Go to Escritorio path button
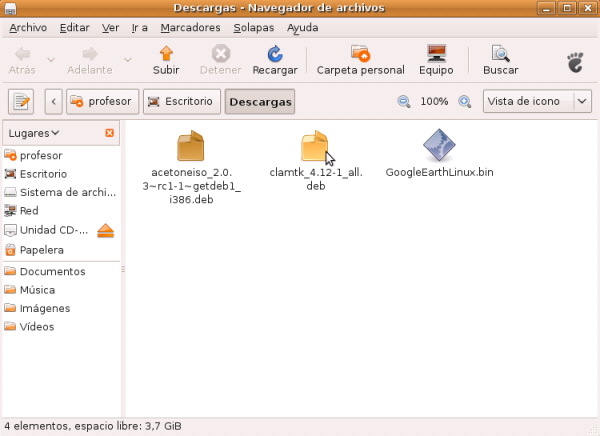Image resolution: width=600 pixels, height=436 pixels. (x=180, y=102)
